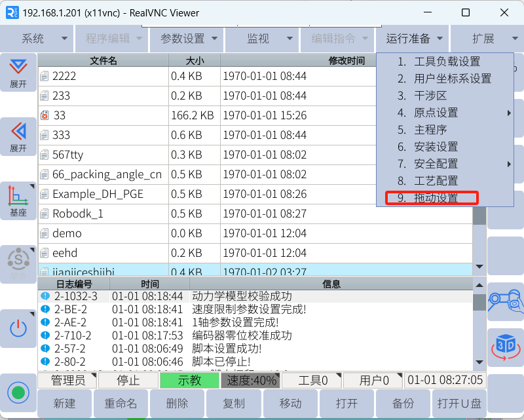524x420 pixels.
Task: Expand the 系统 menu dropdown
Action: [x=37, y=39]
